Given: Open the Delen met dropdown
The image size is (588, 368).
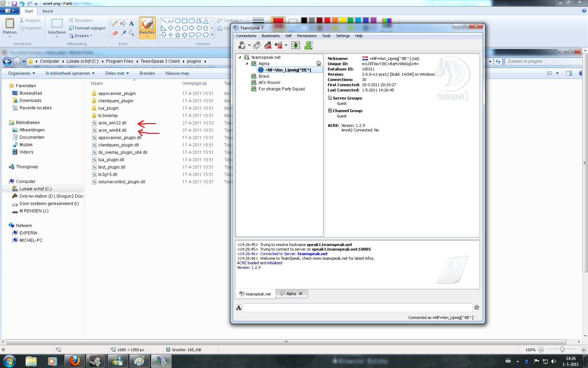Looking at the screenshot, I should click(x=117, y=73).
